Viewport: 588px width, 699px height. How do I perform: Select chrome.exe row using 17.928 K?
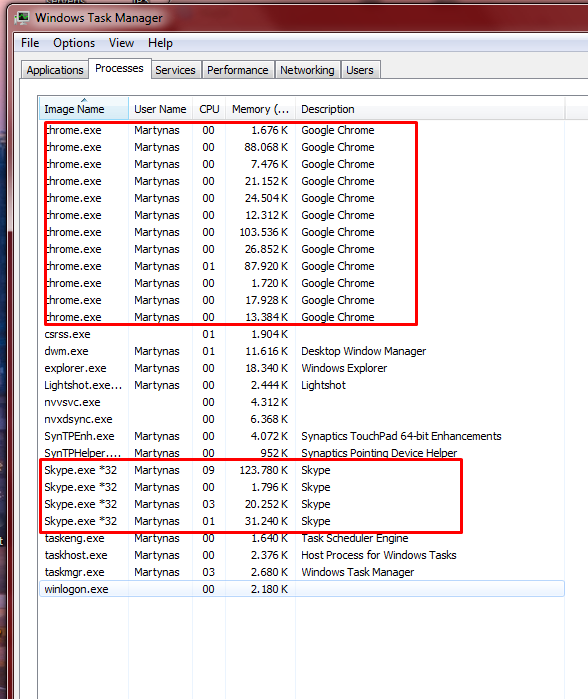tap(302, 300)
